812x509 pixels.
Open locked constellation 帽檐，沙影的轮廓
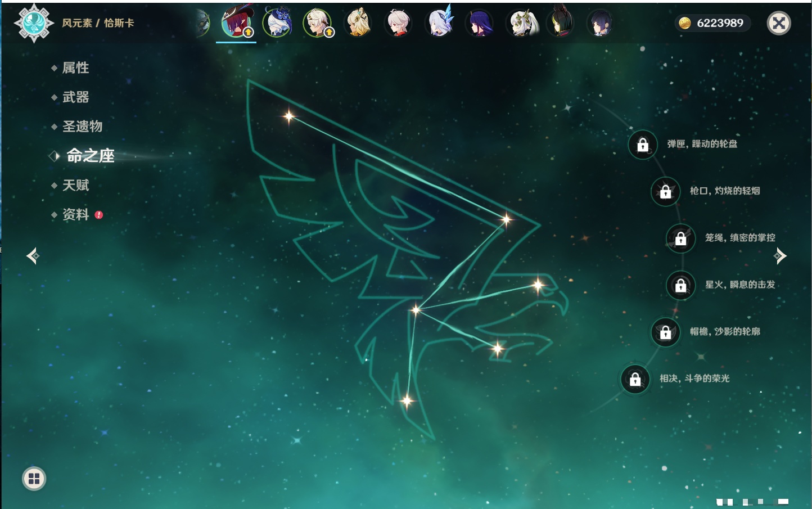tap(666, 332)
